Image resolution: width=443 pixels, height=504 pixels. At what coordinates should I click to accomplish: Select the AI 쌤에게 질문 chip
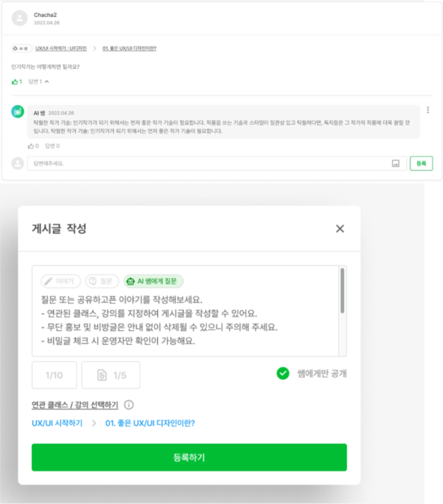pyautogui.click(x=154, y=281)
